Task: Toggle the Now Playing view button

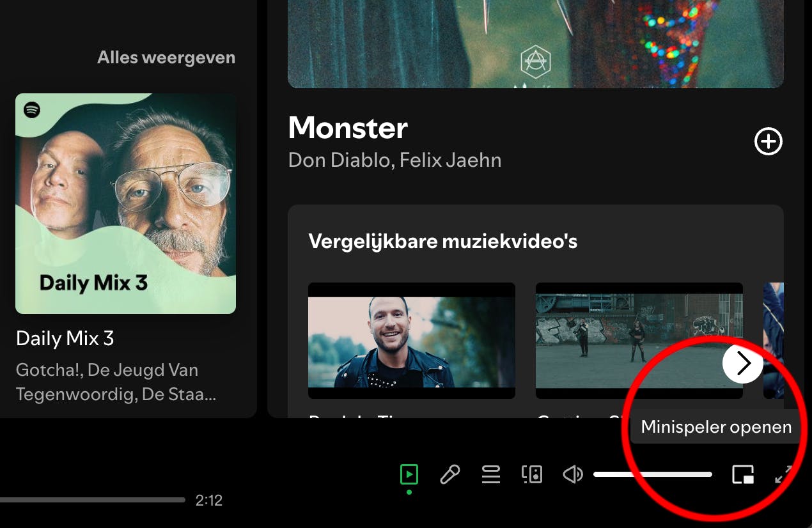Action: click(409, 474)
